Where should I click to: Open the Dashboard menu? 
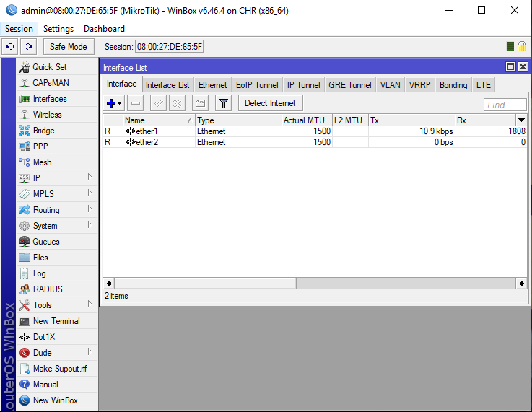click(104, 29)
